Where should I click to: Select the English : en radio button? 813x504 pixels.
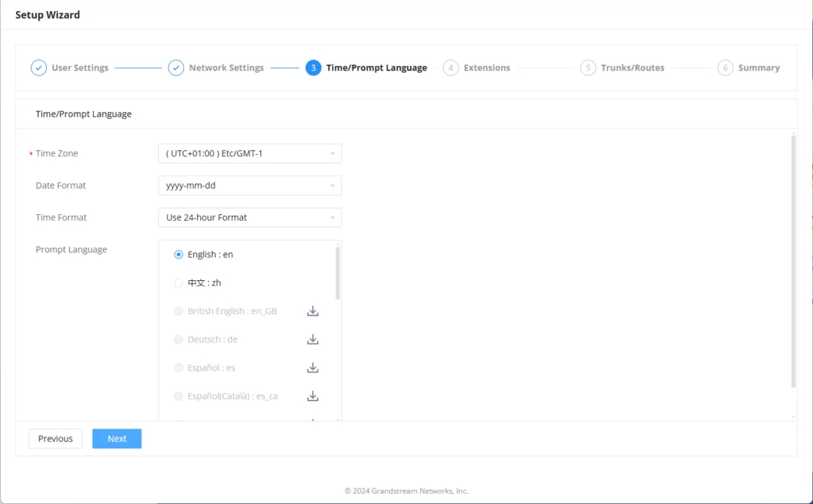tap(179, 255)
